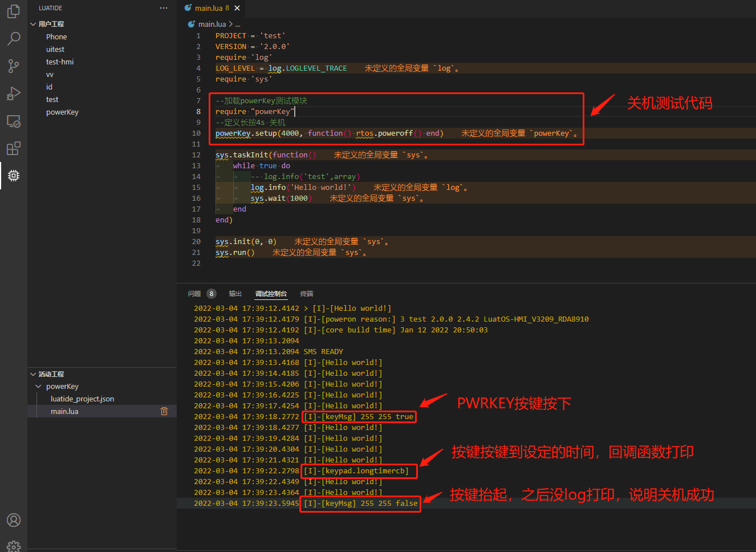Click log.info('Hello world!') on line 15

[303, 187]
